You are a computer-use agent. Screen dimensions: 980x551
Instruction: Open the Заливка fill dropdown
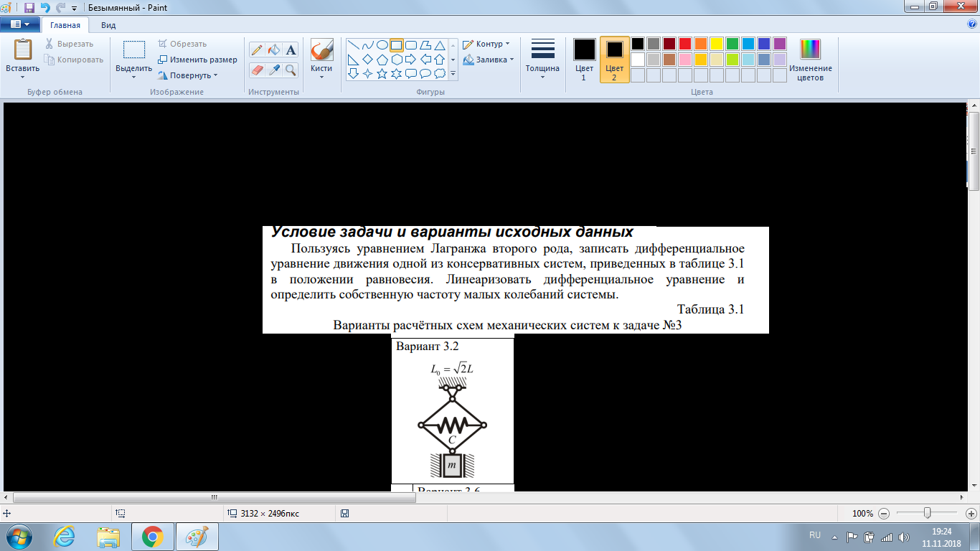(x=489, y=60)
